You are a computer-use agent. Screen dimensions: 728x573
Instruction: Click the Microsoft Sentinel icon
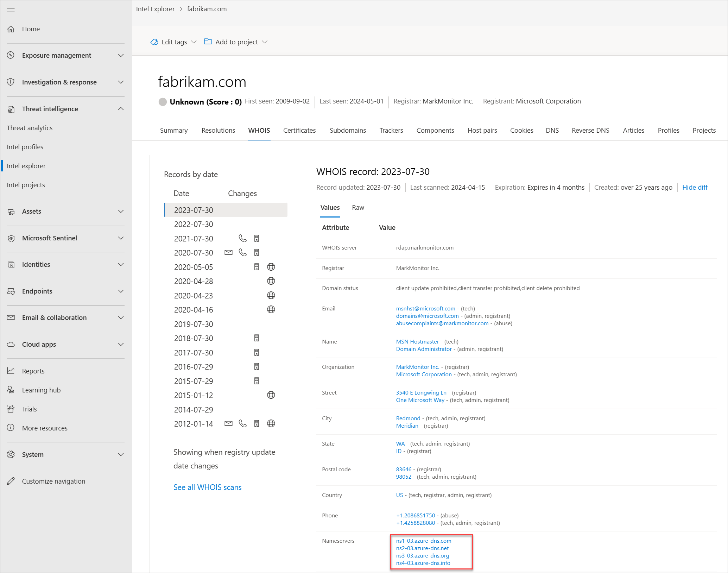pyautogui.click(x=11, y=238)
